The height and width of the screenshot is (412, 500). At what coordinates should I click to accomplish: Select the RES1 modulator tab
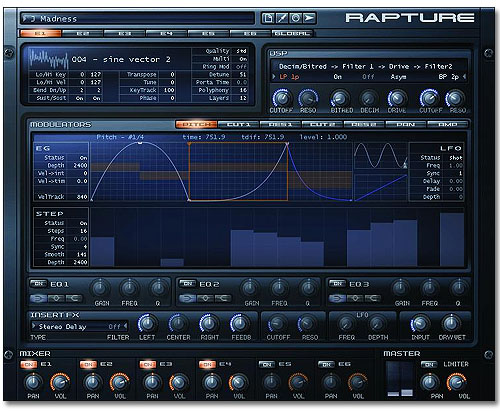click(280, 124)
